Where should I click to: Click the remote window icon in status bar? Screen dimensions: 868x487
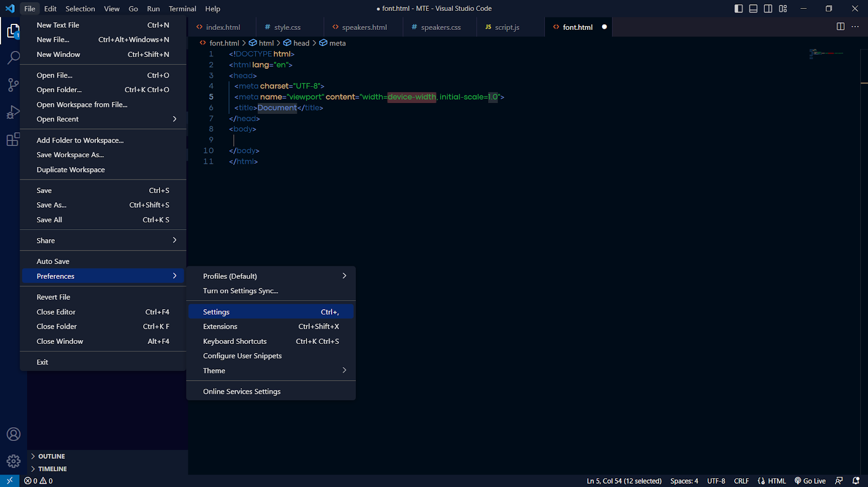9,480
